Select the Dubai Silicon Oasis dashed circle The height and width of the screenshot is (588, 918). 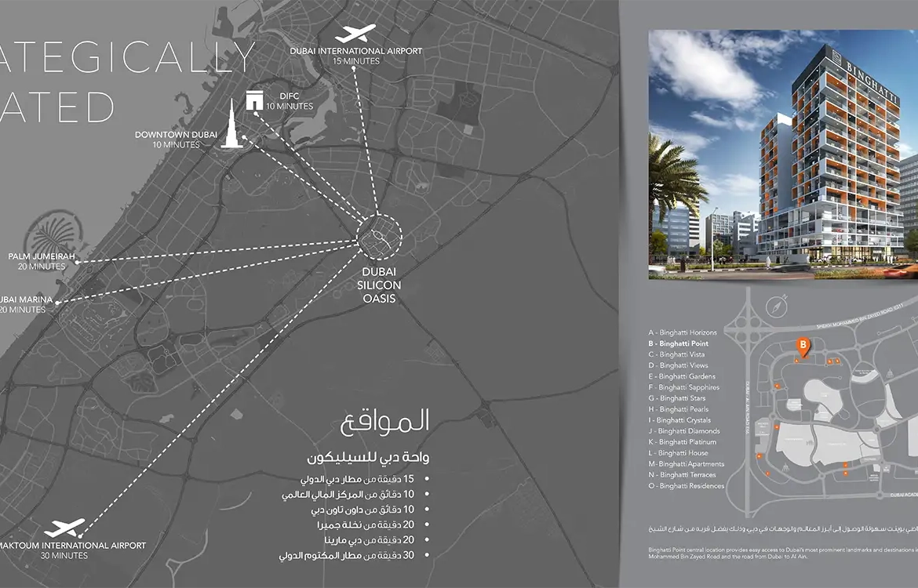click(379, 236)
